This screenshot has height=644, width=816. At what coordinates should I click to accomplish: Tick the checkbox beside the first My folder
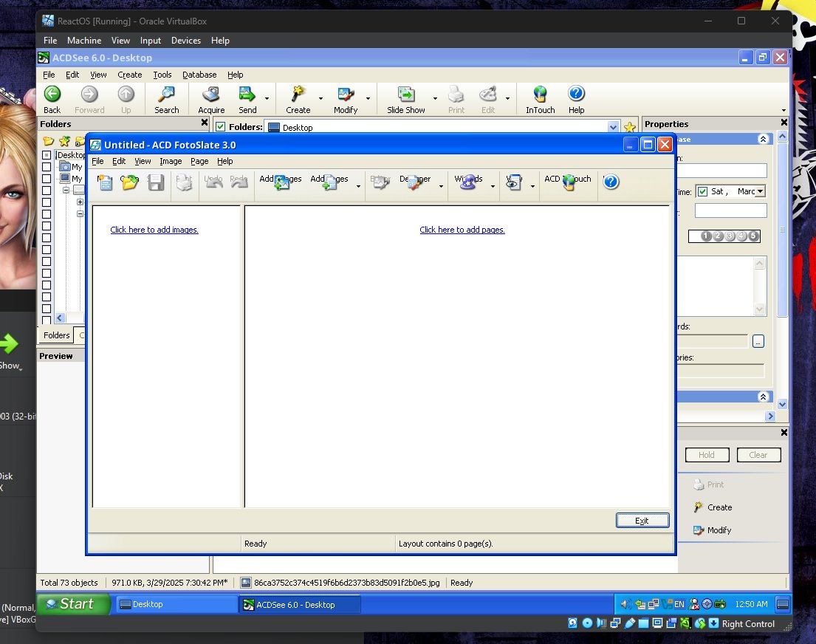tap(47, 167)
